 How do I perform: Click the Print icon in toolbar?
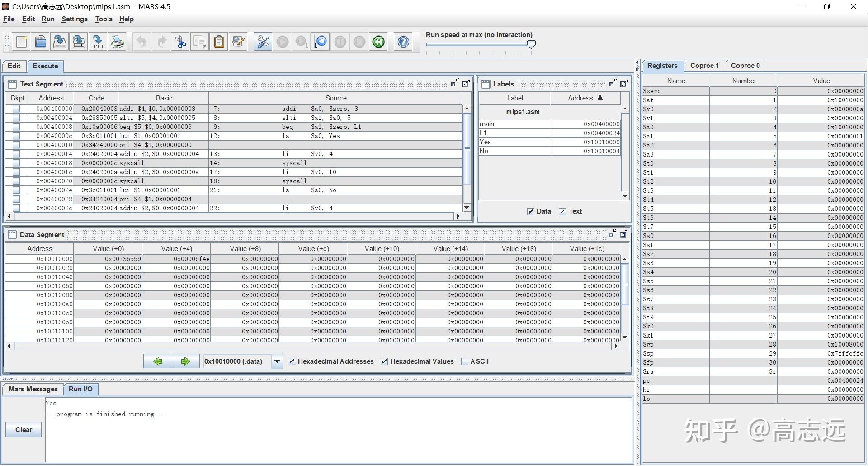(118, 42)
